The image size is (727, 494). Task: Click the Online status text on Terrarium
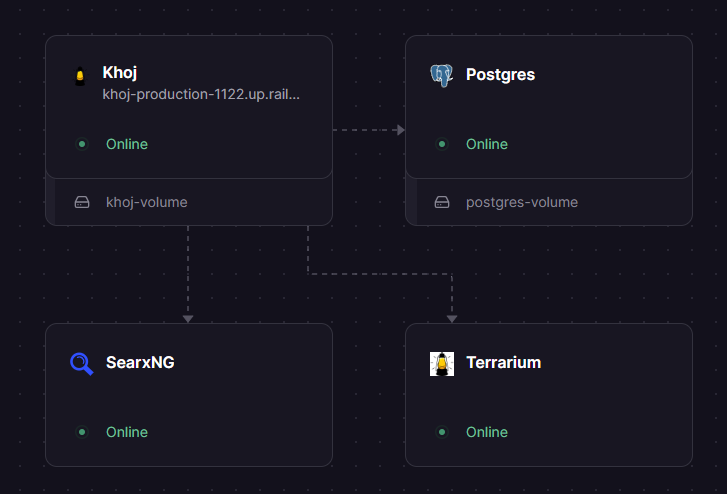(x=486, y=432)
